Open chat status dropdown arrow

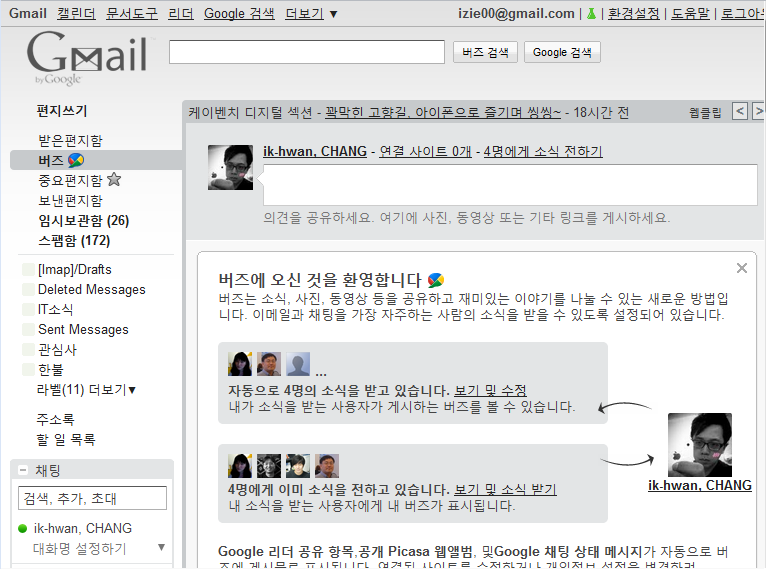click(x=161, y=547)
